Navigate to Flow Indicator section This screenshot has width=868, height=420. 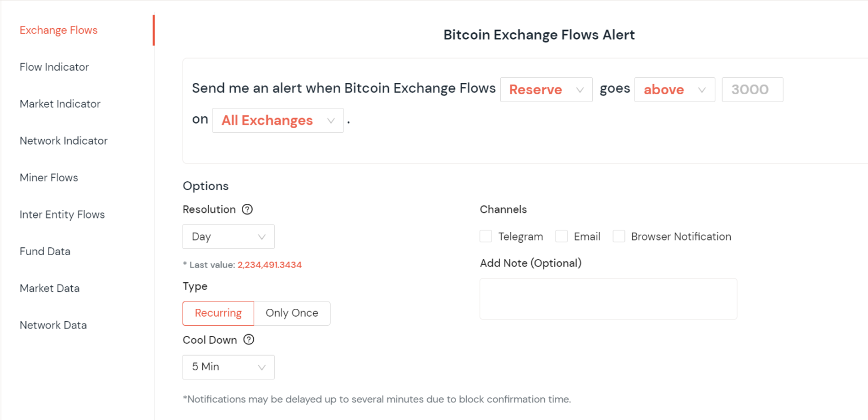coord(54,67)
